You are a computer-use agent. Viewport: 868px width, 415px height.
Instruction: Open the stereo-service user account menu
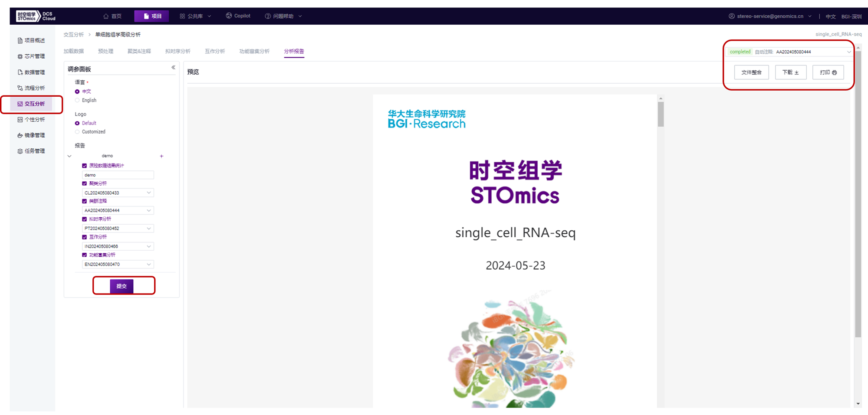pos(770,16)
